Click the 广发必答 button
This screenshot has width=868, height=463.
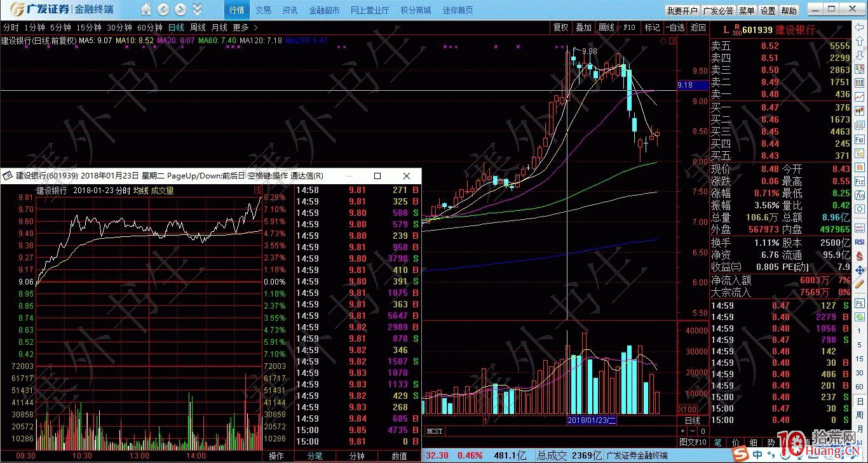pos(719,11)
